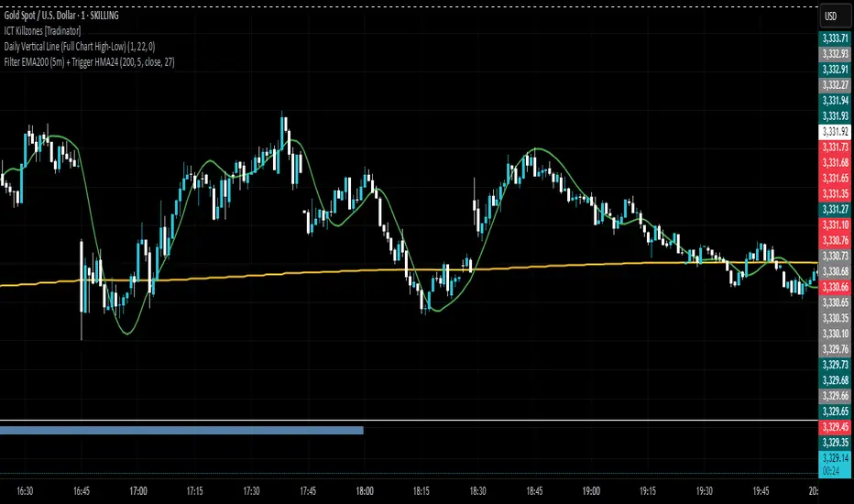Select the Daily Vertical Line indicator legend
Image resolution: width=854 pixels, height=504 pixels.
[80, 47]
